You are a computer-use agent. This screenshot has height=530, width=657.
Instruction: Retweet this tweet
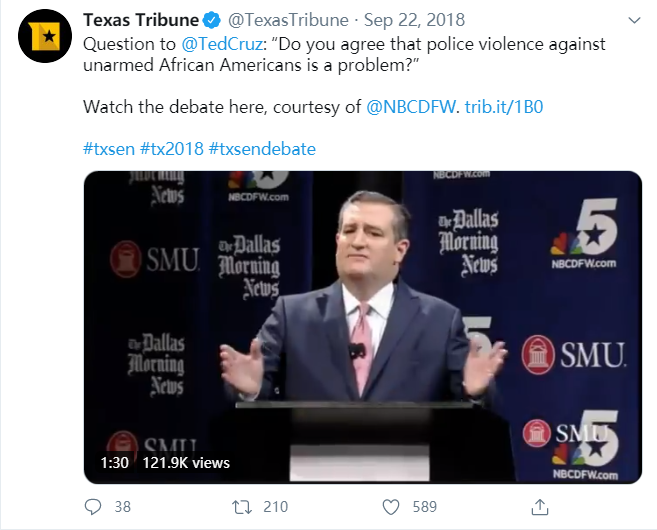(x=240, y=507)
